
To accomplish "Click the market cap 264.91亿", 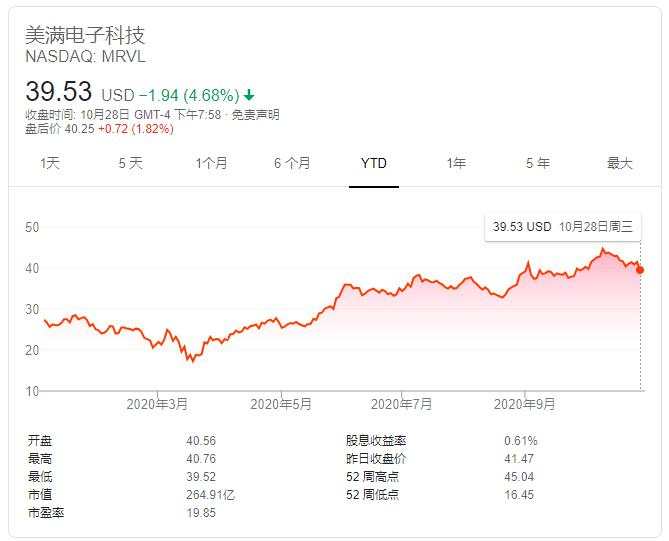I will click(210, 495).
